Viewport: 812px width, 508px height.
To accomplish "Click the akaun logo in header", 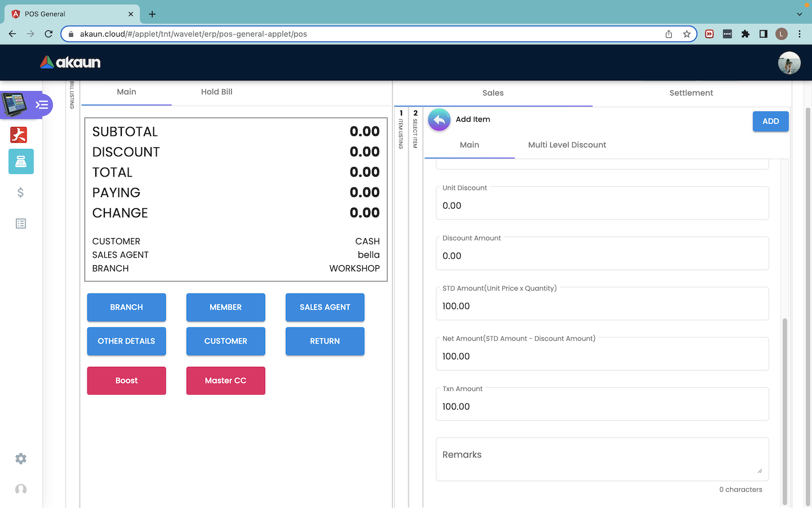I will pos(70,62).
